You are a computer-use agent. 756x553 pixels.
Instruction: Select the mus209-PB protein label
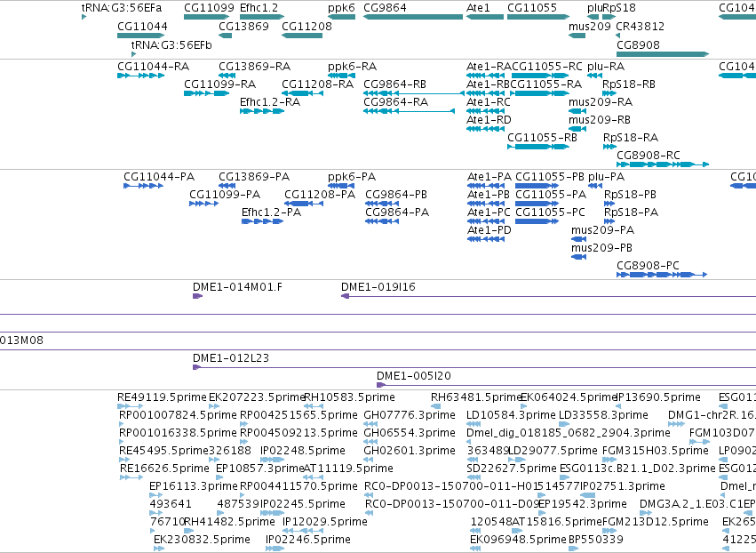(601, 248)
